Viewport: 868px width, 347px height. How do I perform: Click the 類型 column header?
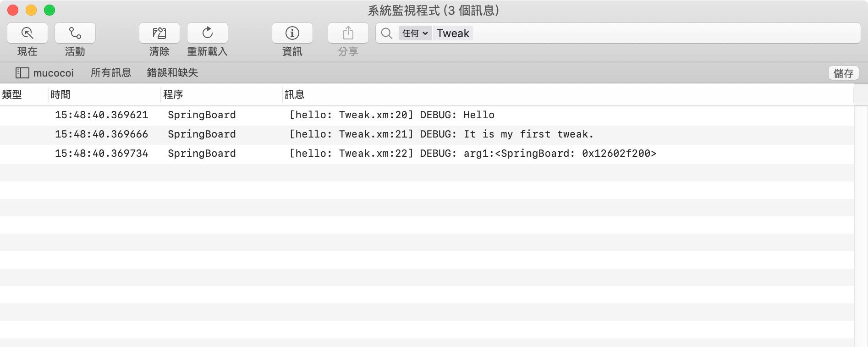[12, 95]
